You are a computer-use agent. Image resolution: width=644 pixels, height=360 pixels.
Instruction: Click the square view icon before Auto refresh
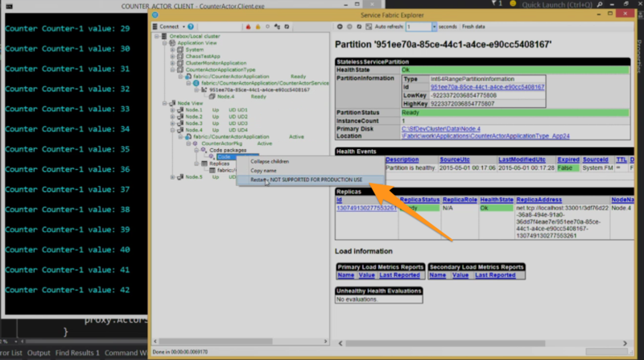click(369, 27)
